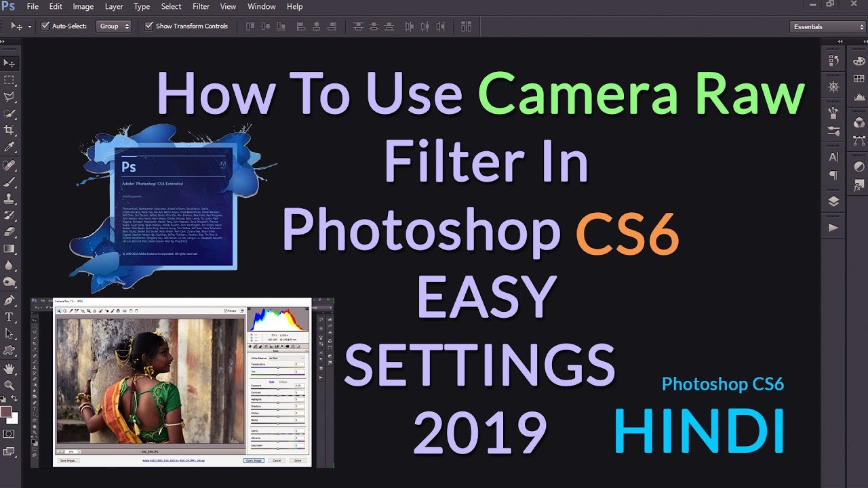Toggle Preview checkbox in Camera Raw image
The height and width of the screenshot is (488, 868).
[226, 310]
